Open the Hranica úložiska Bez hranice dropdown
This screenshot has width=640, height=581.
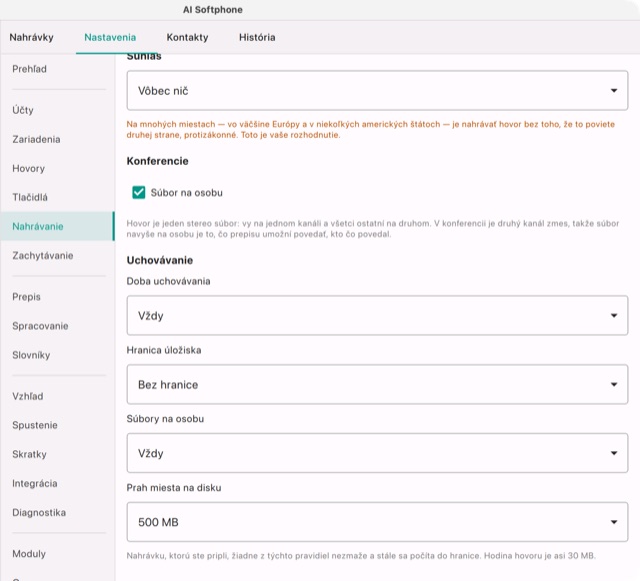coord(377,385)
